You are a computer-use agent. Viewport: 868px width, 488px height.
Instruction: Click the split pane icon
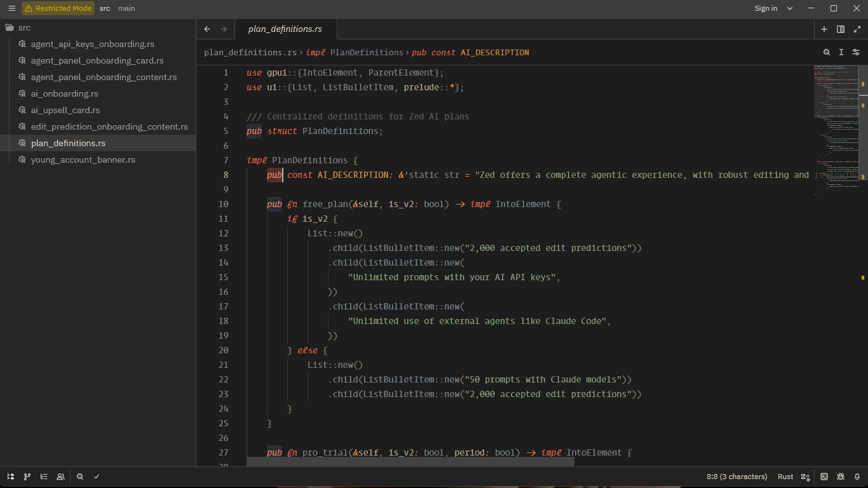841,29
